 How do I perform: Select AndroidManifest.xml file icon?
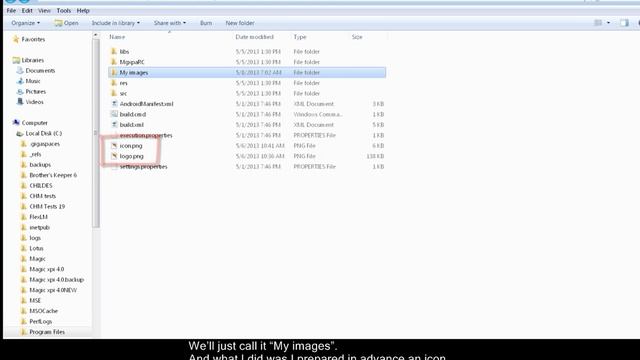click(x=114, y=104)
